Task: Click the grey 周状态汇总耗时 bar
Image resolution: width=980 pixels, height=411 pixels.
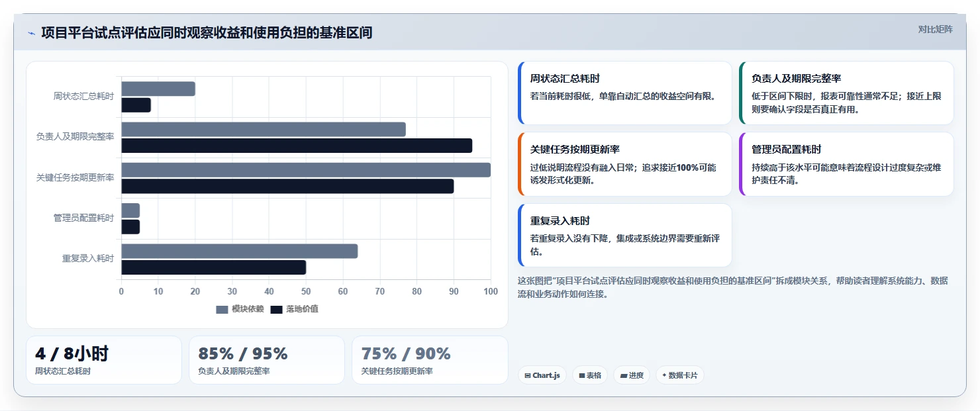Action: click(158, 89)
